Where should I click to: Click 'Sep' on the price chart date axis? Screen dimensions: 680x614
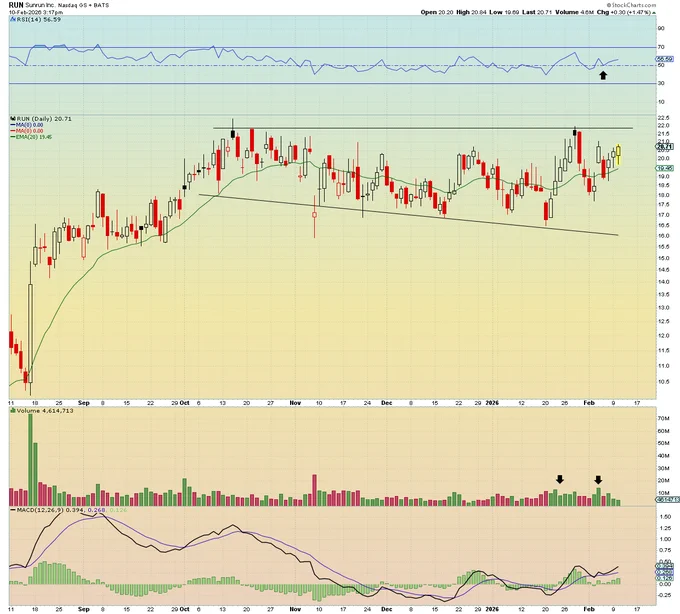pyautogui.click(x=84, y=403)
